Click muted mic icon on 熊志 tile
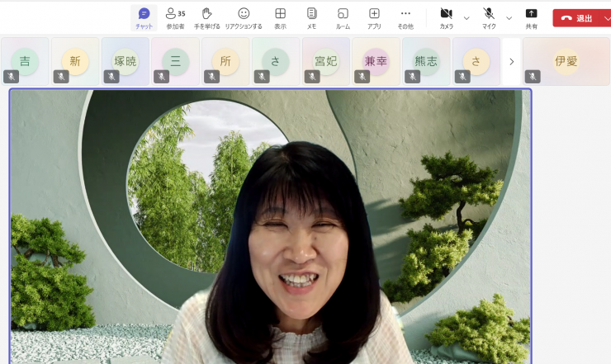This screenshot has height=364, width=611. pyautogui.click(x=412, y=77)
